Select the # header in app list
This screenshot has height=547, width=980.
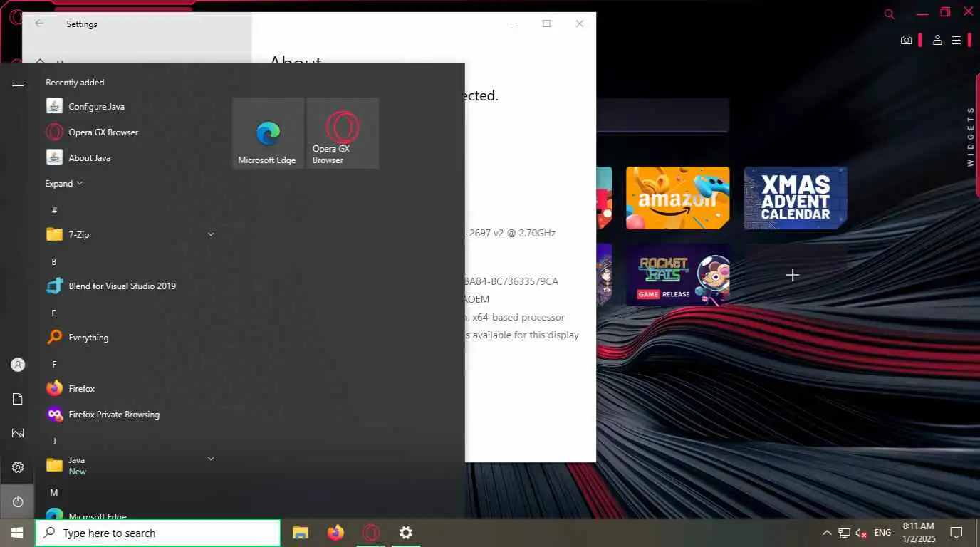pyautogui.click(x=54, y=210)
